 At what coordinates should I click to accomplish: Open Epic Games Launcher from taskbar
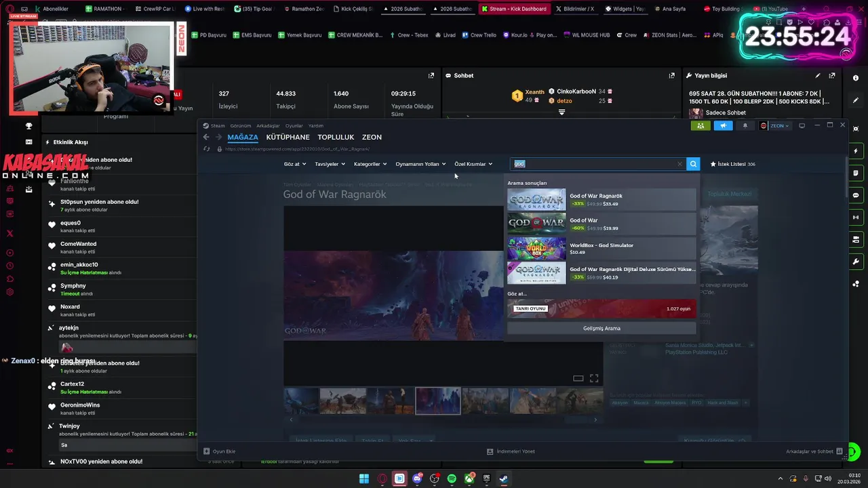click(486, 479)
